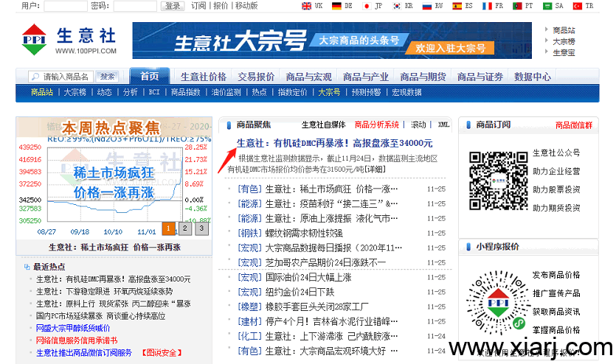The height and width of the screenshot is (364, 616).
Task: Select the 首页 main tab
Action: pyautogui.click(x=150, y=76)
